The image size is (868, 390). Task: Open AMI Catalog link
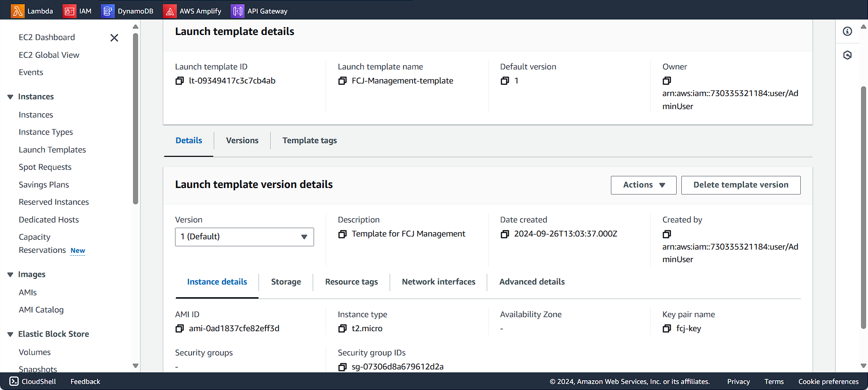tap(41, 310)
